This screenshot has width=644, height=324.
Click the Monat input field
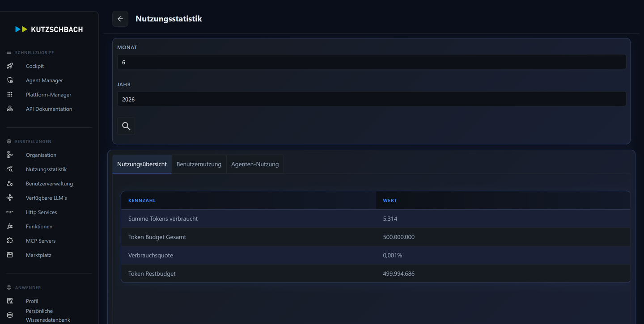point(372,62)
